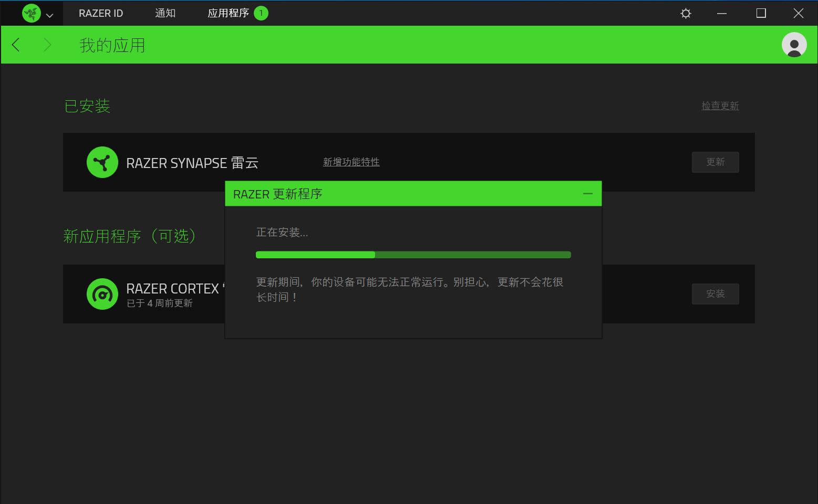Minimize the Razer Central window
Image resolution: width=818 pixels, height=504 pixels.
(722, 13)
